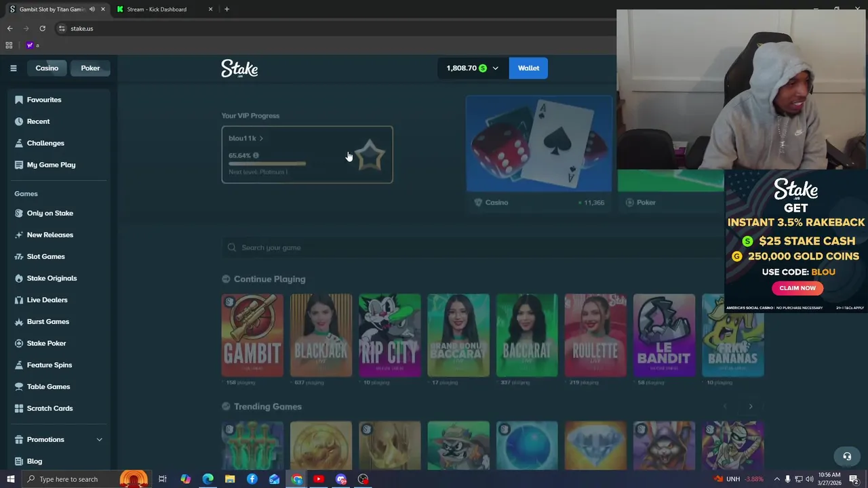Click the Table Games icon

19,386
